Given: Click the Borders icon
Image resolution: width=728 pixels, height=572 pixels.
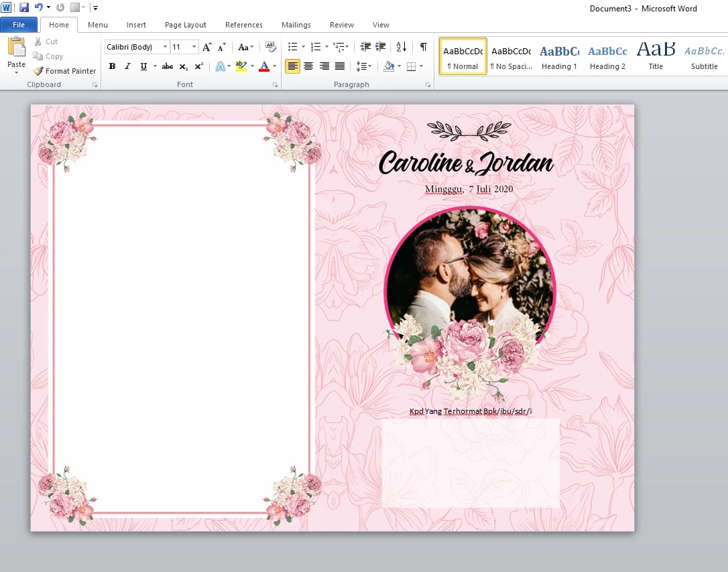Looking at the screenshot, I should (x=412, y=66).
